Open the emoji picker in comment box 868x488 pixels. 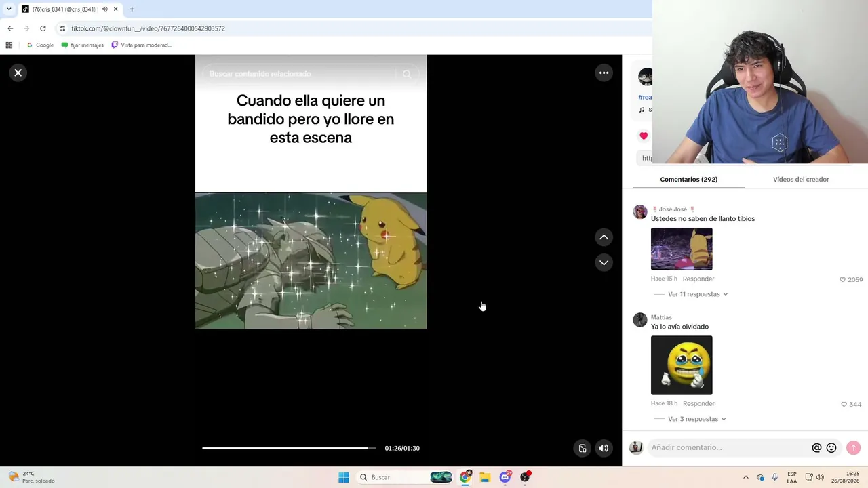click(x=831, y=448)
